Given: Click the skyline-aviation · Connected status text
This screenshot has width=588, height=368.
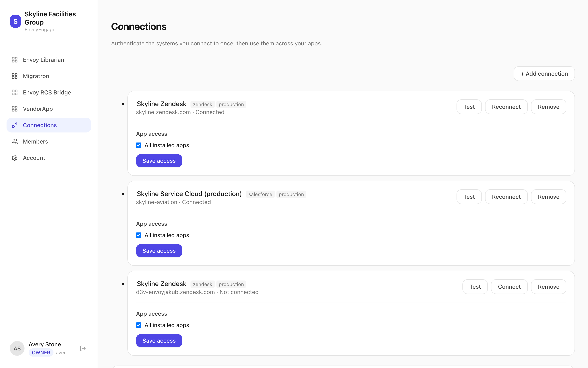Looking at the screenshot, I should [x=173, y=202].
